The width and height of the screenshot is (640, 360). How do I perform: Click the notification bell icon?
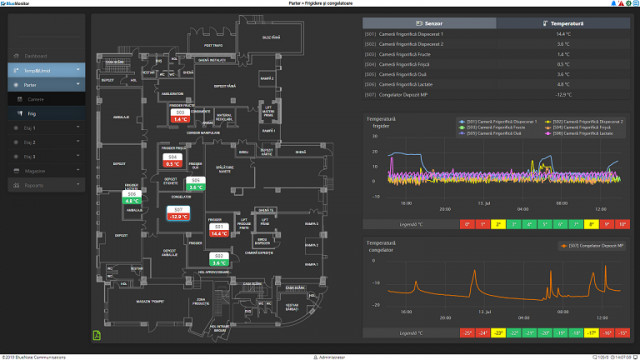(613, 3)
